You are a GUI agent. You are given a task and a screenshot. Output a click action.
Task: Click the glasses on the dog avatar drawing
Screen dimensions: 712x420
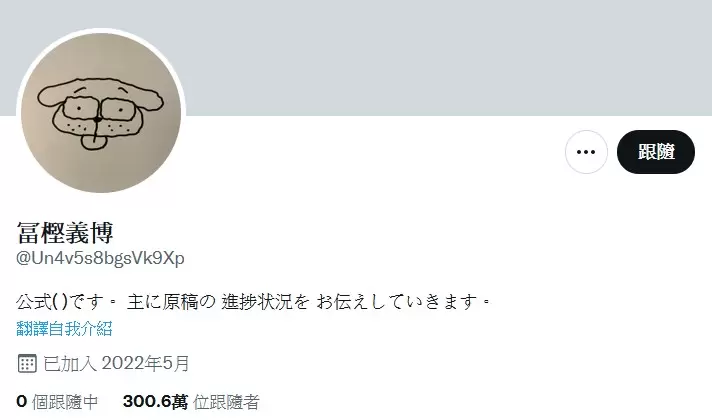click(x=99, y=109)
